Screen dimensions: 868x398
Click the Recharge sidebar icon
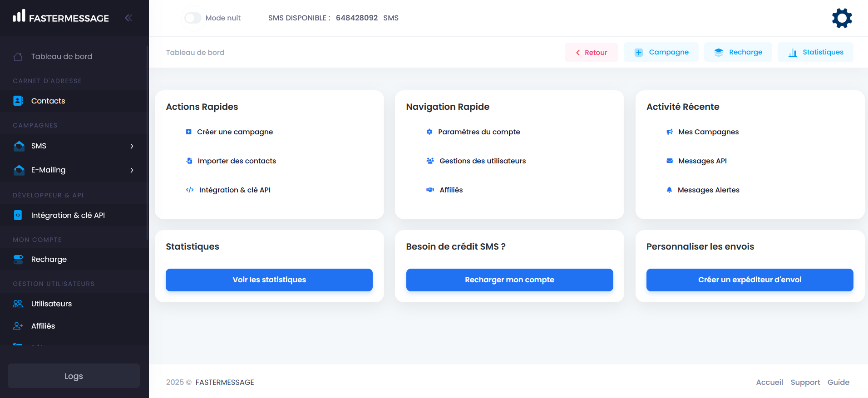point(18,259)
